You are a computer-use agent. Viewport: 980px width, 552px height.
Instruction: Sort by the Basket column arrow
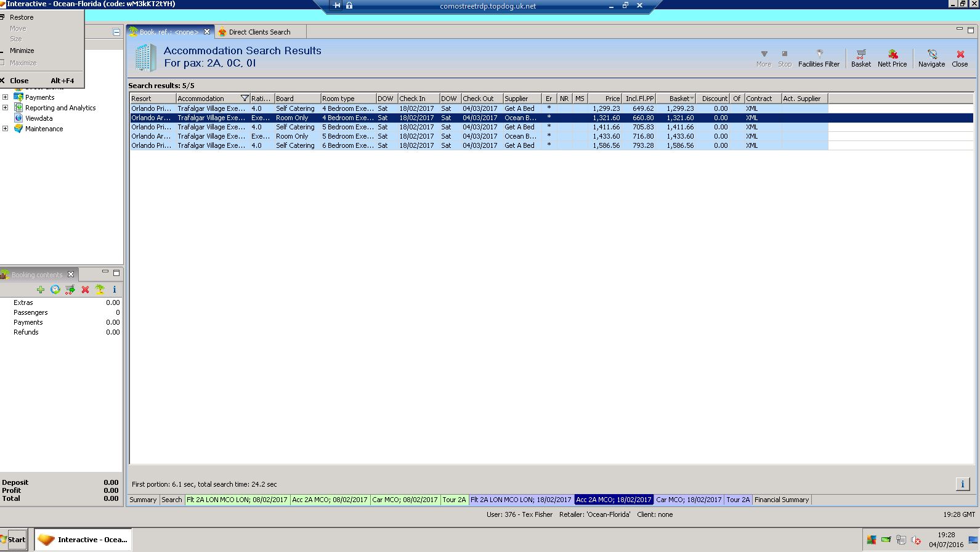(x=692, y=99)
